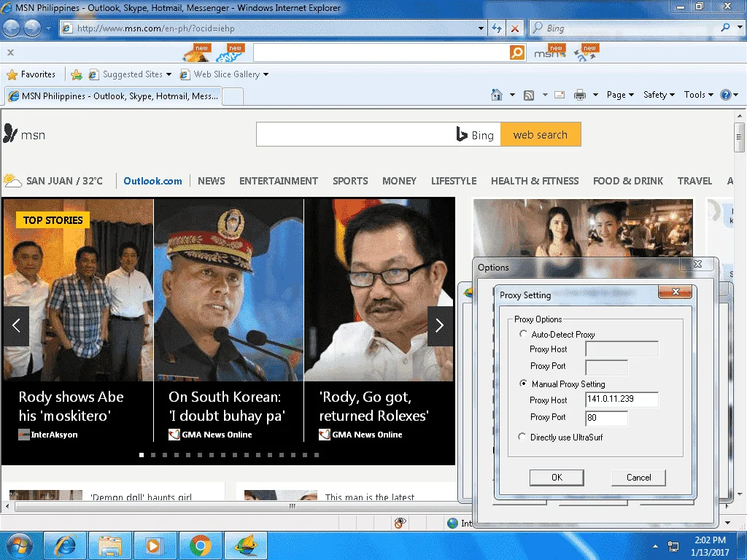747x560 pixels.
Task: Click the Stop loading red X icon
Action: pos(515,28)
